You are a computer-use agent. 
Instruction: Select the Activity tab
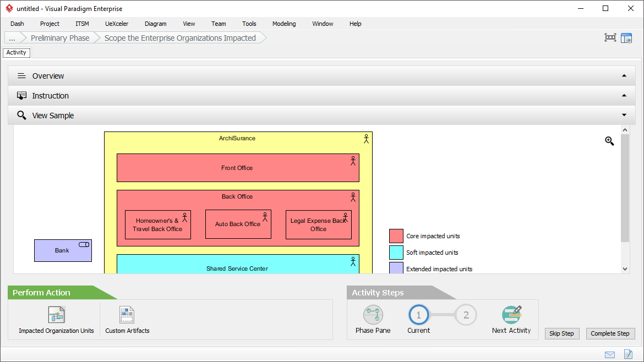[x=17, y=52]
